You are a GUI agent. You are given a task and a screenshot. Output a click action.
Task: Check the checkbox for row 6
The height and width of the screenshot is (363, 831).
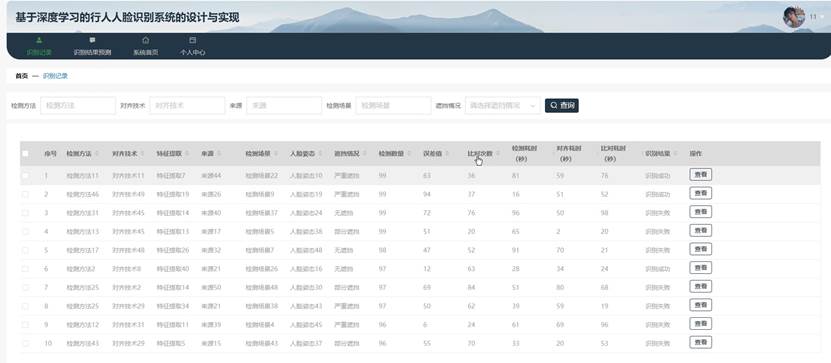(25, 269)
